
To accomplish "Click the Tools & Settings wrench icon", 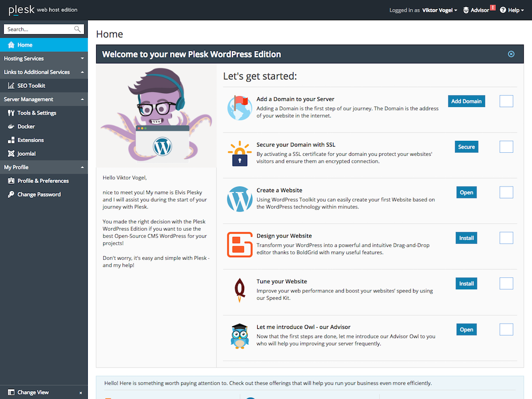I will (x=11, y=113).
